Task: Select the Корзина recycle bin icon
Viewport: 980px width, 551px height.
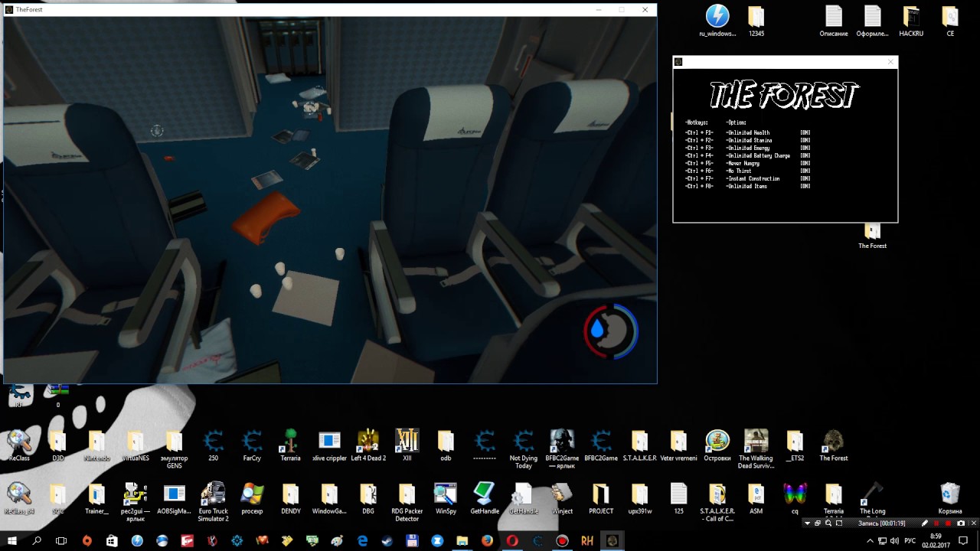Action: pyautogui.click(x=950, y=498)
